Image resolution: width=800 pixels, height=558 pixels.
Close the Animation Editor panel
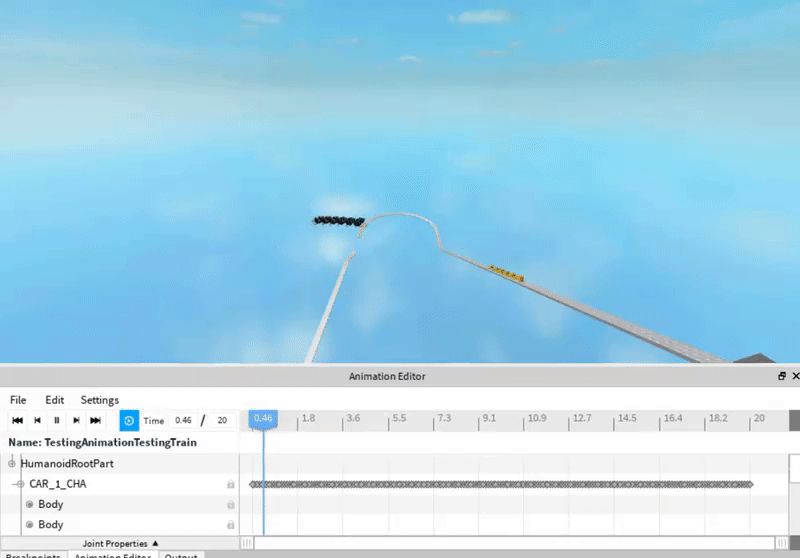pyautogui.click(x=795, y=376)
